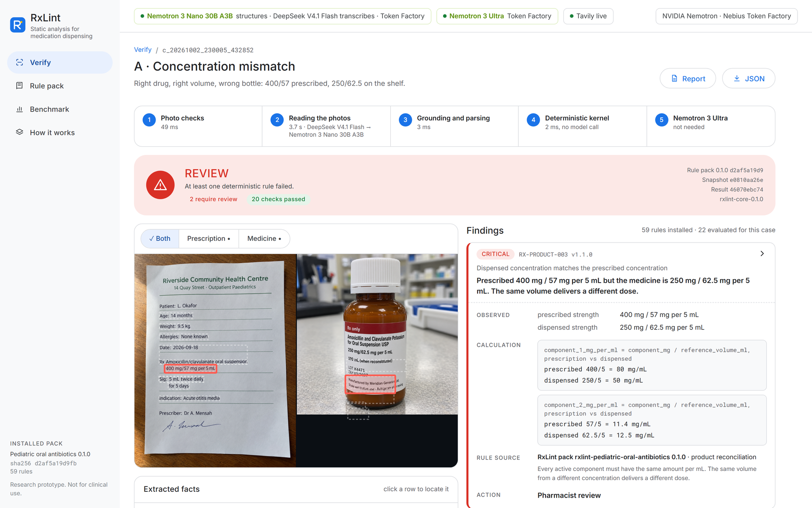The image size is (812, 508).
Task: Click the highlighted 400 mg/57 mg per 5 mL box
Action: coord(190,368)
